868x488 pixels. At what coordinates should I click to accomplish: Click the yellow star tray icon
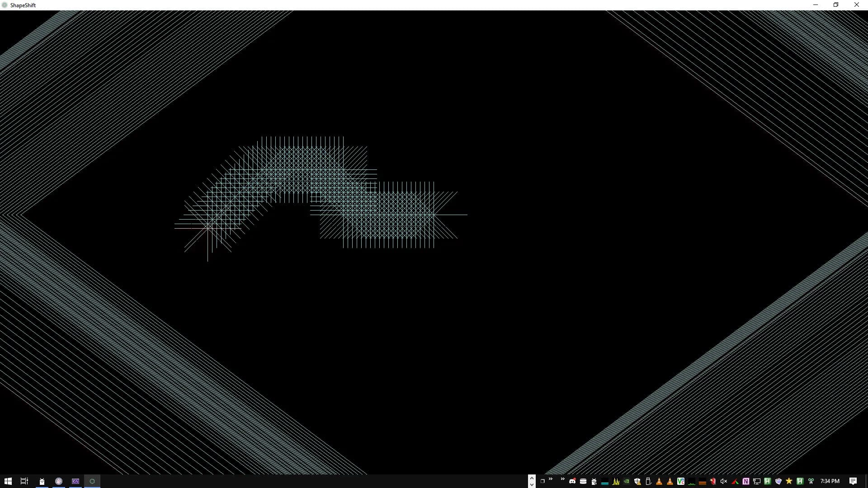[x=789, y=481]
